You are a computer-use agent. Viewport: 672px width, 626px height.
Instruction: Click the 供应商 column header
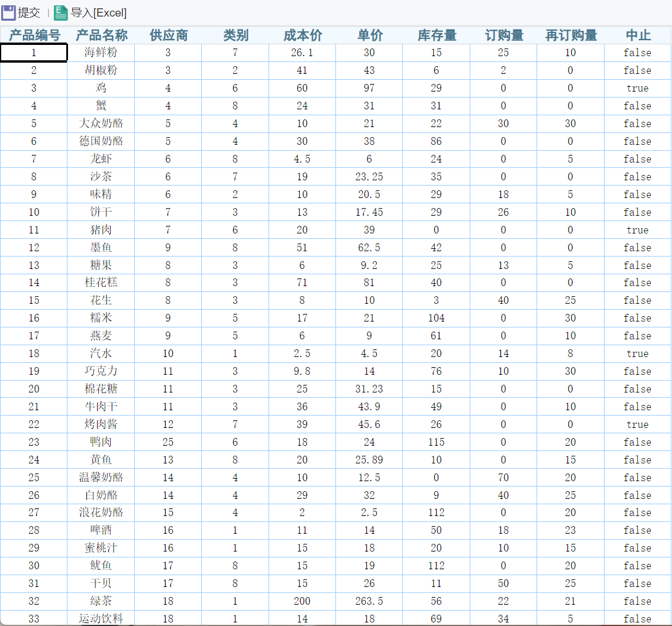pyautogui.click(x=167, y=35)
